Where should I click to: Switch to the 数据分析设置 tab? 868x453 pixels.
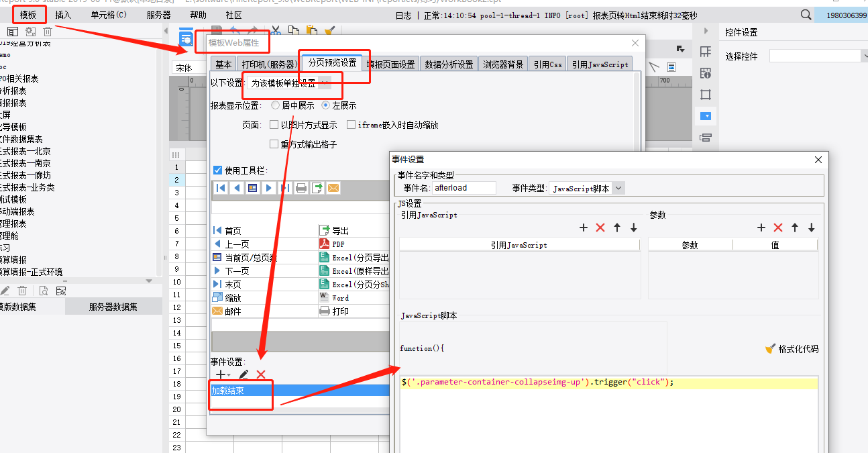click(x=449, y=64)
